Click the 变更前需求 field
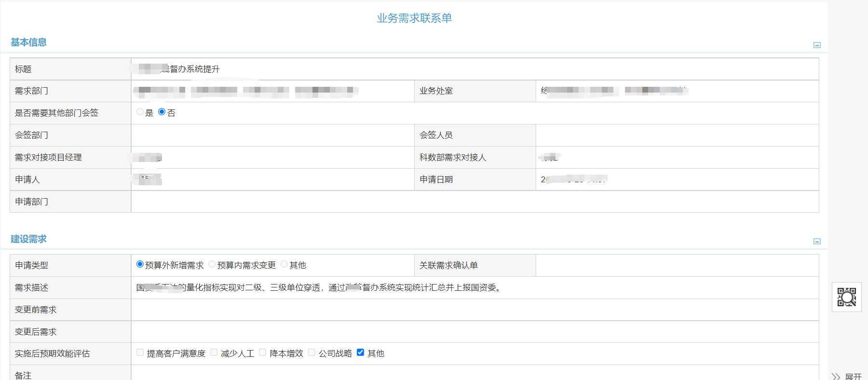 [475, 310]
